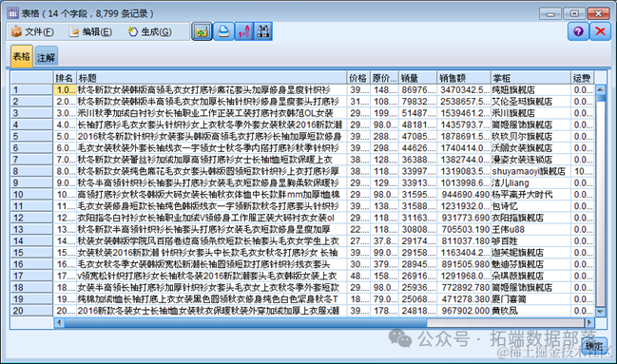The image size is (617, 364).
Task: Click the 厦门喜简 cell
Action: tap(530, 299)
